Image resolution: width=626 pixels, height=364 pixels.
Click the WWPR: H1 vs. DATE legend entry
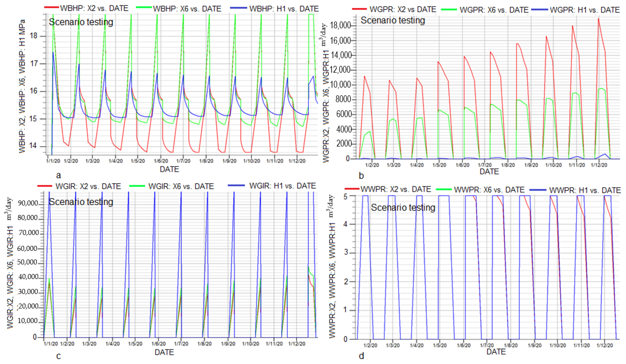(x=585, y=190)
